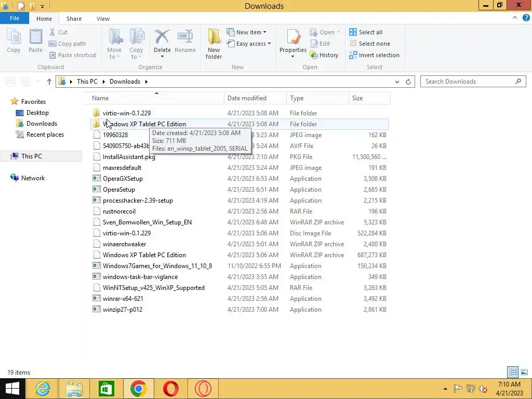Click Select all
Screen dimensions: 532x399
(366, 32)
